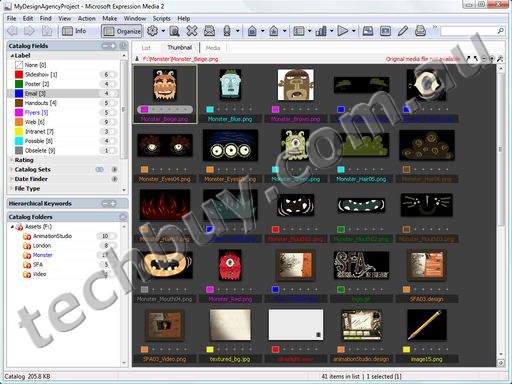The image size is (512, 384).
Task: Select the None [0] label
Action: point(35,65)
